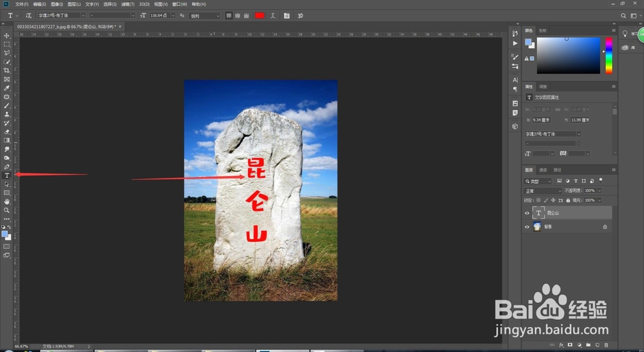This screenshot has height=352, width=644.
Task: Select the Eraser tool
Action: [x=6, y=132]
